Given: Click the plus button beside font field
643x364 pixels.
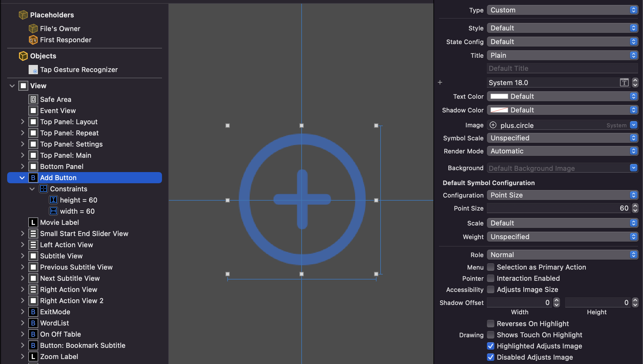Looking at the screenshot, I should pos(440,82).
